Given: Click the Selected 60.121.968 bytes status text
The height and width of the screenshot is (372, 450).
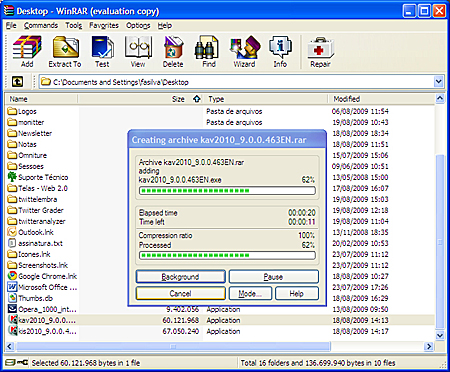Looking at the screenshot, I should tap(86, 362).
